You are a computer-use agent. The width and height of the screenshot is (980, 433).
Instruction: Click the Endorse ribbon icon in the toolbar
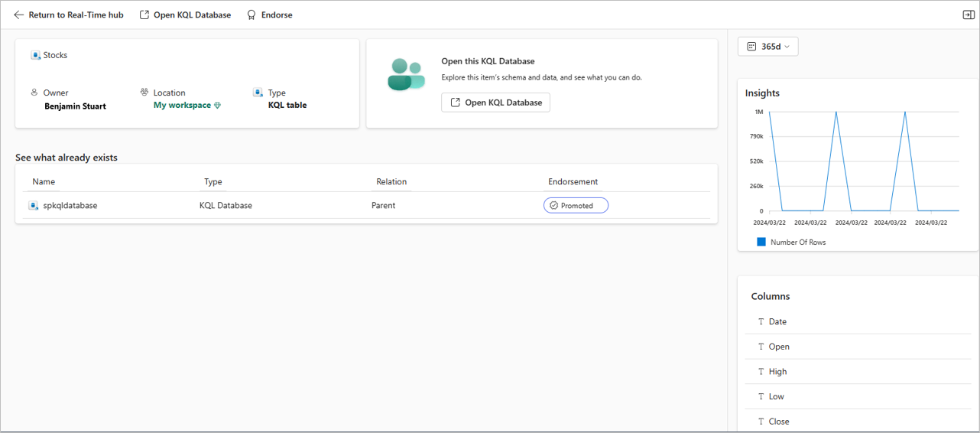[251, 15]
